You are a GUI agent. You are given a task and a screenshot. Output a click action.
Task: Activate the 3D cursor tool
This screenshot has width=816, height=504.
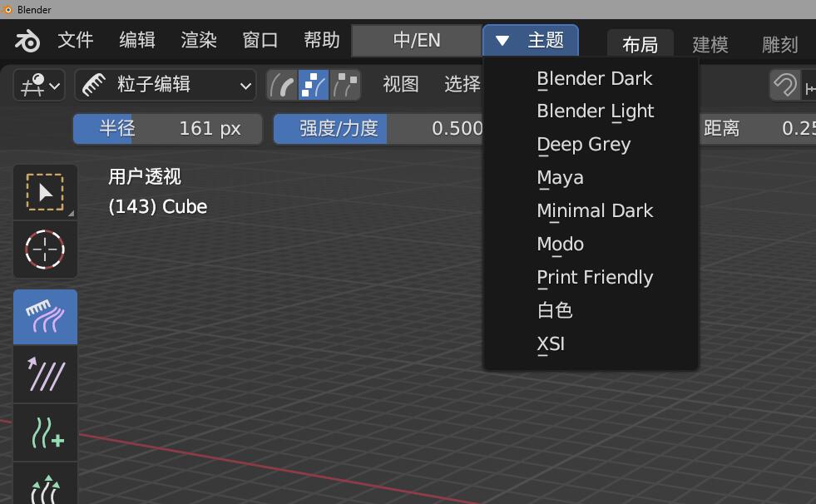tap(45, 250)
